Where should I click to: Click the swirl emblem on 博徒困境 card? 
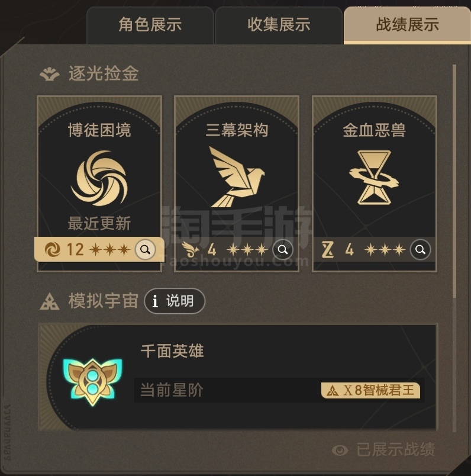99,178
